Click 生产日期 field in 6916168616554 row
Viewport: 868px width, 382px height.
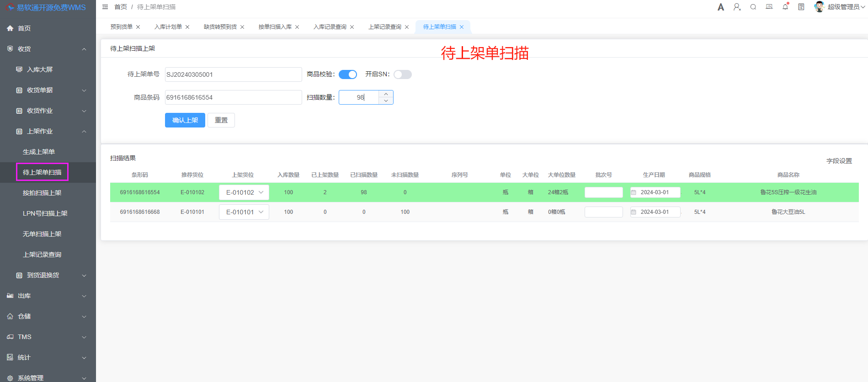655,192
